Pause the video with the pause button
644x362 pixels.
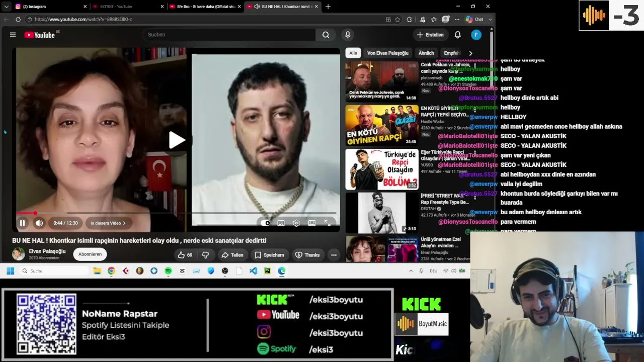coord(23,223)
